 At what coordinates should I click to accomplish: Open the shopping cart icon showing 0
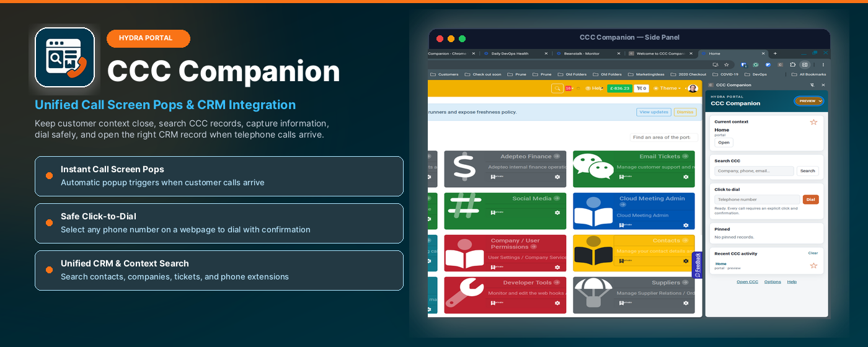coord(641,89)
